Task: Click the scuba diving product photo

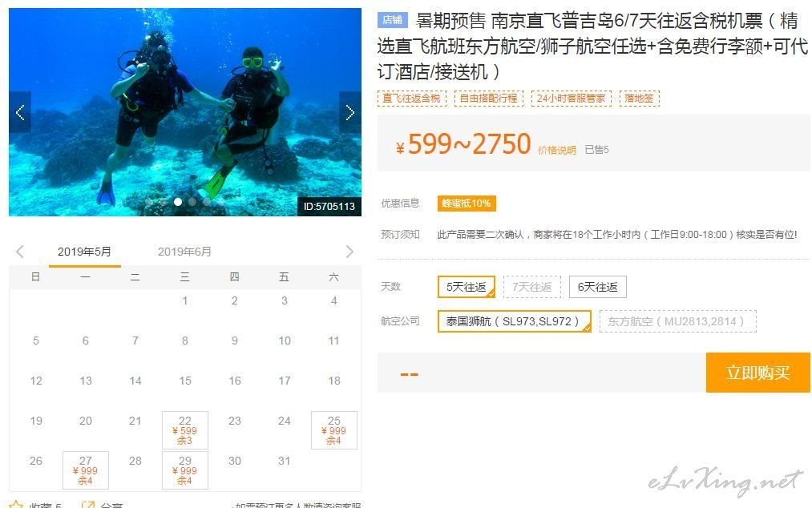Action: 185,112
